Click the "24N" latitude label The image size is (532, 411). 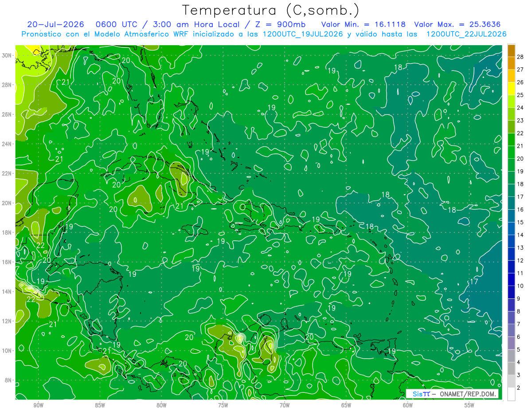7,144
